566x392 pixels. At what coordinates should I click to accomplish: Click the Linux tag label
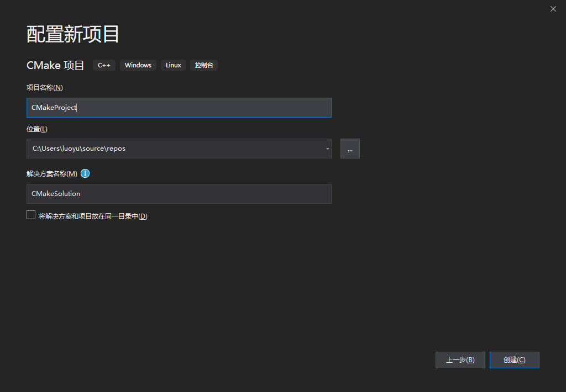tap(173, 65)
